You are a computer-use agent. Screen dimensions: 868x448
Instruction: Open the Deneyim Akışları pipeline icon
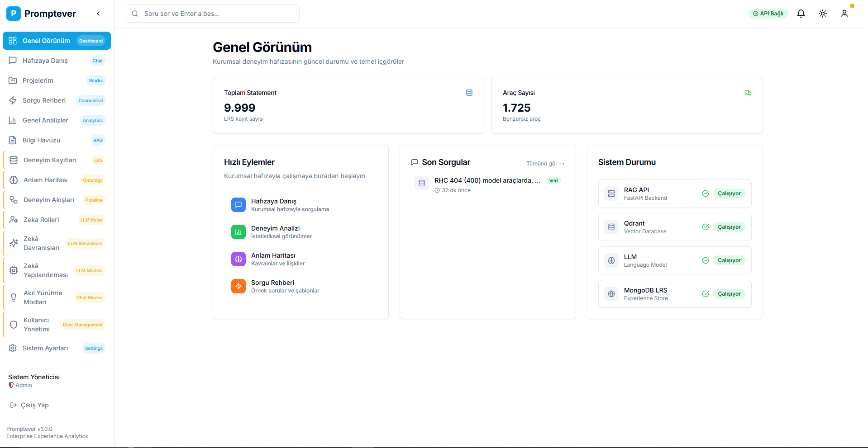(13, 200)
